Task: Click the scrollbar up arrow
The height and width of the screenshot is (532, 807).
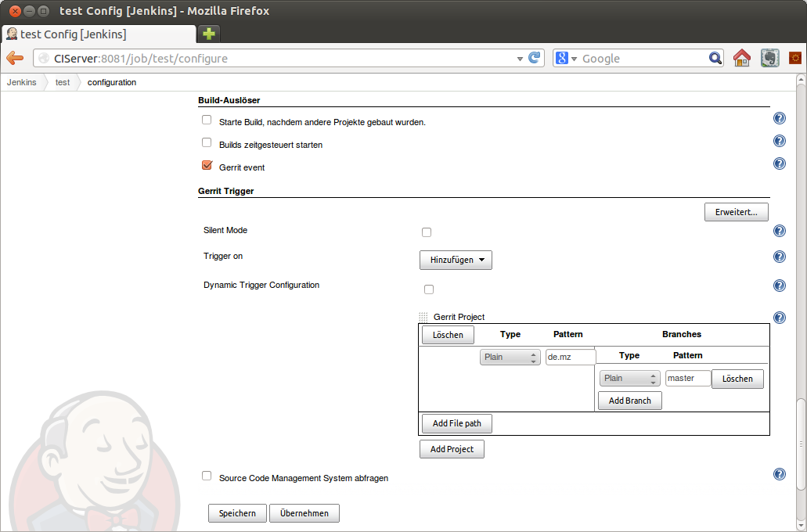Action: click(x=801, y=79)
